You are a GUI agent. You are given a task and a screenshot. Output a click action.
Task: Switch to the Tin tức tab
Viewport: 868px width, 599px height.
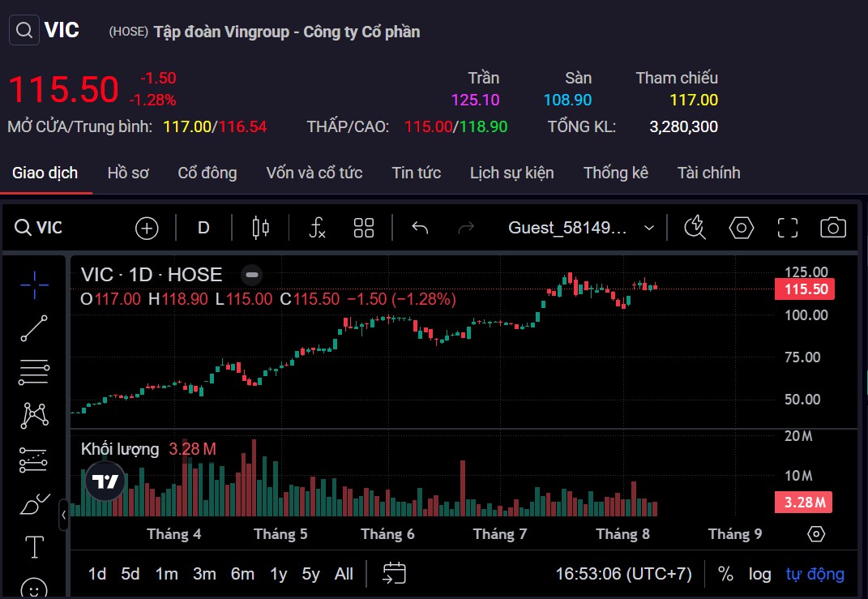click(416, 173)
